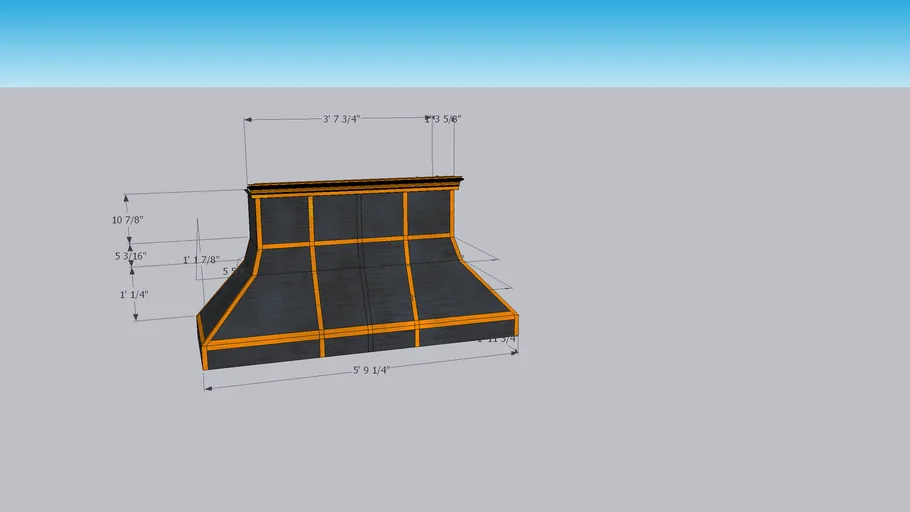Click the 5 5/8" dimension label
The image size is (910, 512).
coord(231,271)
